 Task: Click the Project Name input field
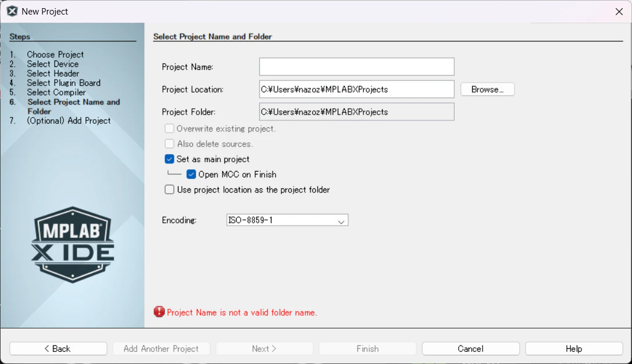(357, 67)
